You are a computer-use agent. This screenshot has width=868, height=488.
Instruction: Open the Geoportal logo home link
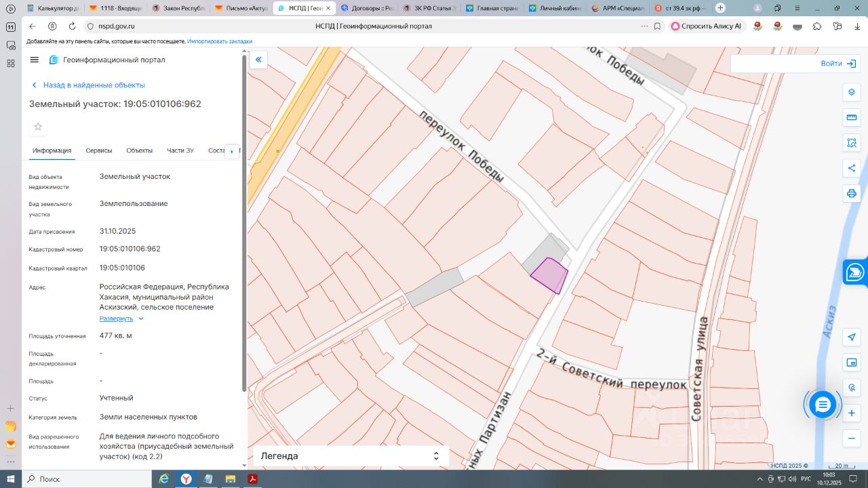(x=107, y=60)
